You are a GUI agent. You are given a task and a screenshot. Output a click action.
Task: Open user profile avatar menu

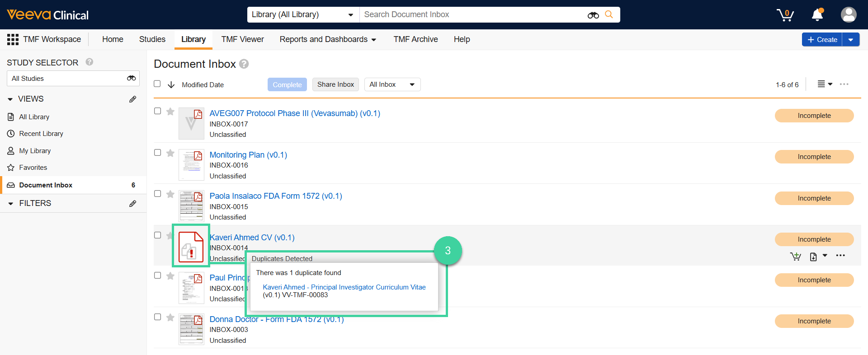coord(849,14)
